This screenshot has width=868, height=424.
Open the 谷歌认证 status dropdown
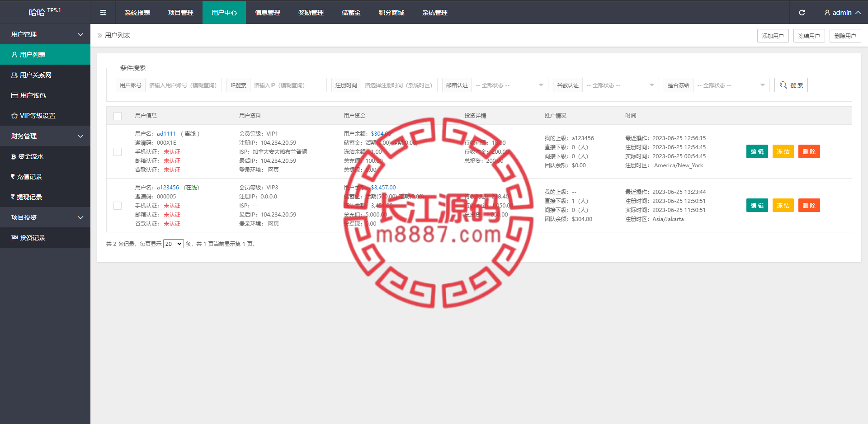point(620,85)
